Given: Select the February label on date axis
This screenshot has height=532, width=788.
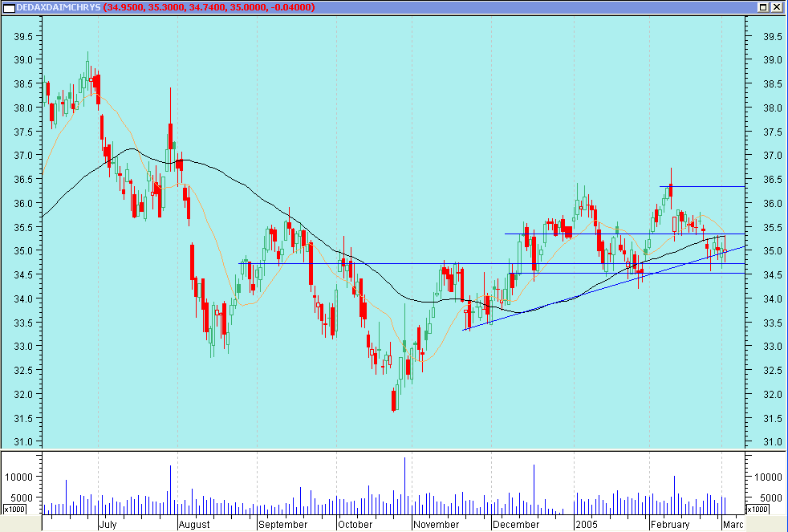Looking at the screenshot, I should [x=670, y=525].
